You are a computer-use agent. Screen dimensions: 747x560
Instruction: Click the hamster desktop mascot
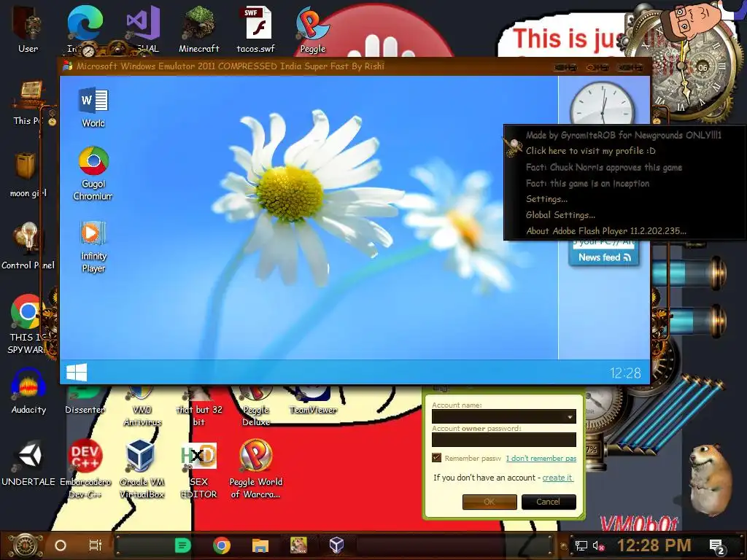[x=711, y=480]
